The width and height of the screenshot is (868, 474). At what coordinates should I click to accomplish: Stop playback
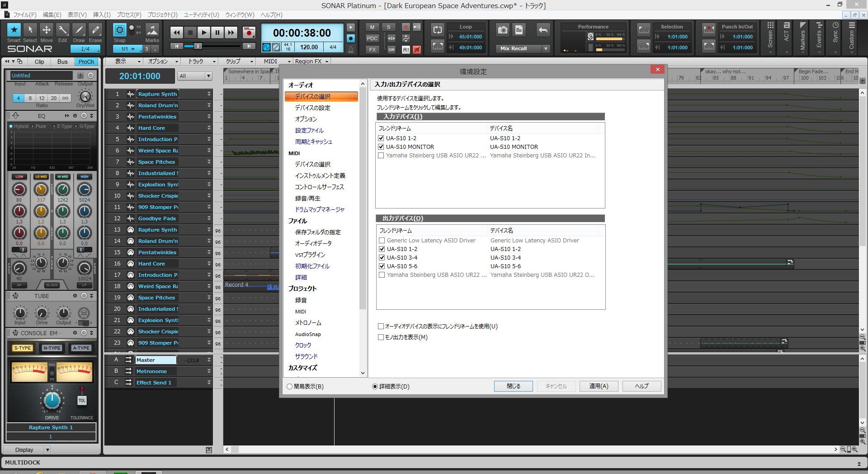(x=190, y=33)
